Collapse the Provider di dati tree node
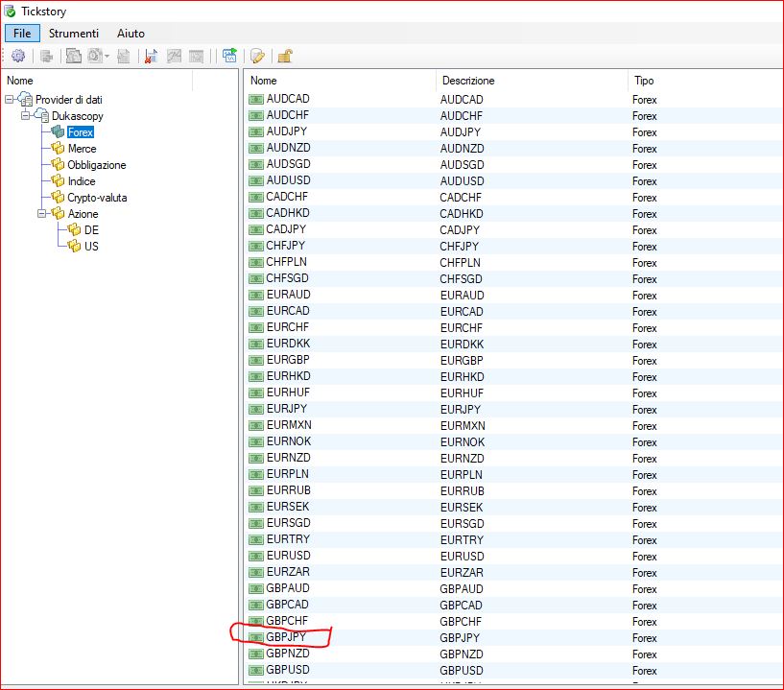Viewport: 784px width, 690px height. tap(10, 100)
